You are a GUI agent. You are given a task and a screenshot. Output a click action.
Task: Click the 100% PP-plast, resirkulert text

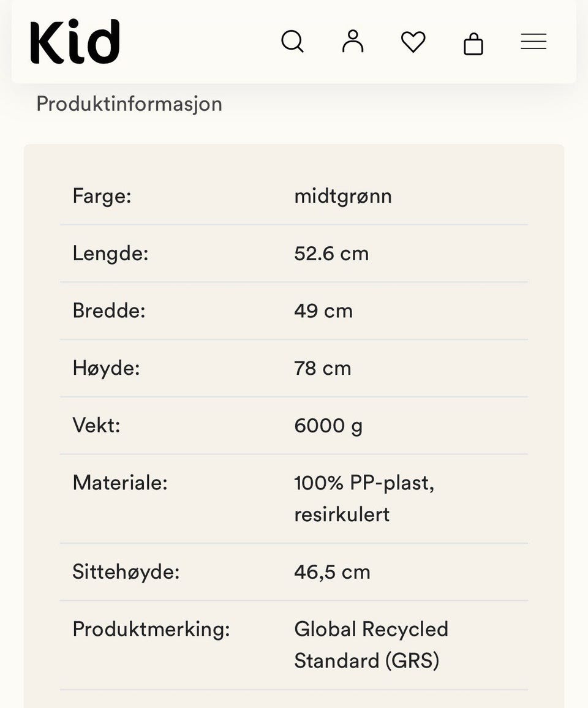pyautogui.click(x=364, y=499)
